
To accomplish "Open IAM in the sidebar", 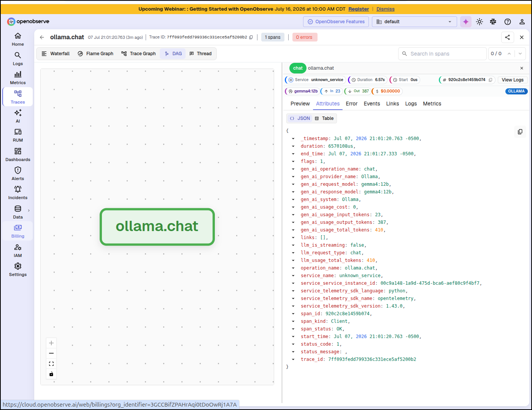I will coord(17,250).
